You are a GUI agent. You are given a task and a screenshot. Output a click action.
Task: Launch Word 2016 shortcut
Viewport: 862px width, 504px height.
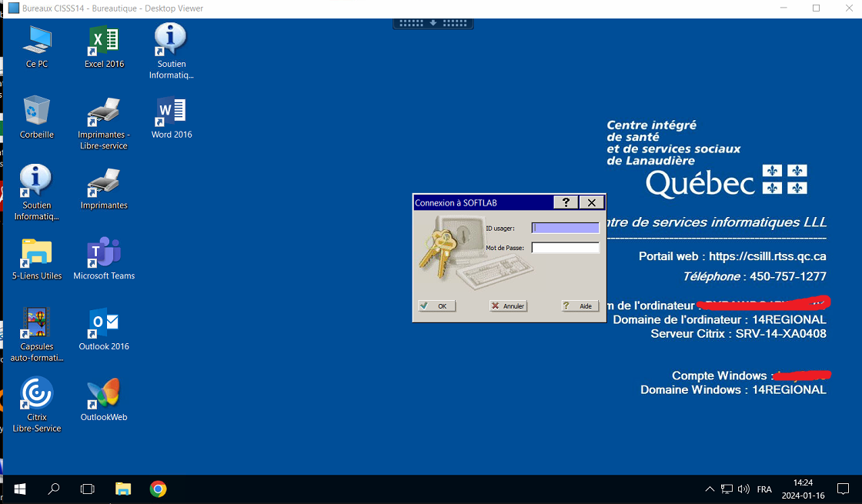[x=172, y=117]
